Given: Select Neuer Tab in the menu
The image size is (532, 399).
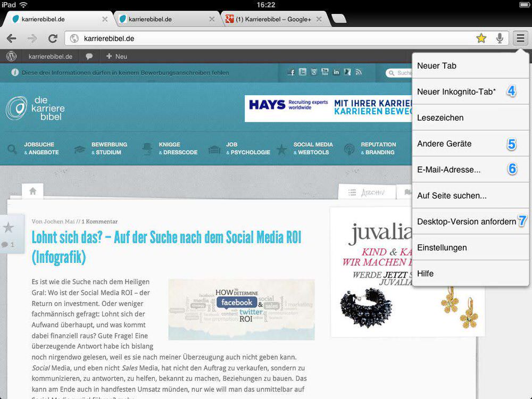Looking at the screenshot, I should pos(470,66).
